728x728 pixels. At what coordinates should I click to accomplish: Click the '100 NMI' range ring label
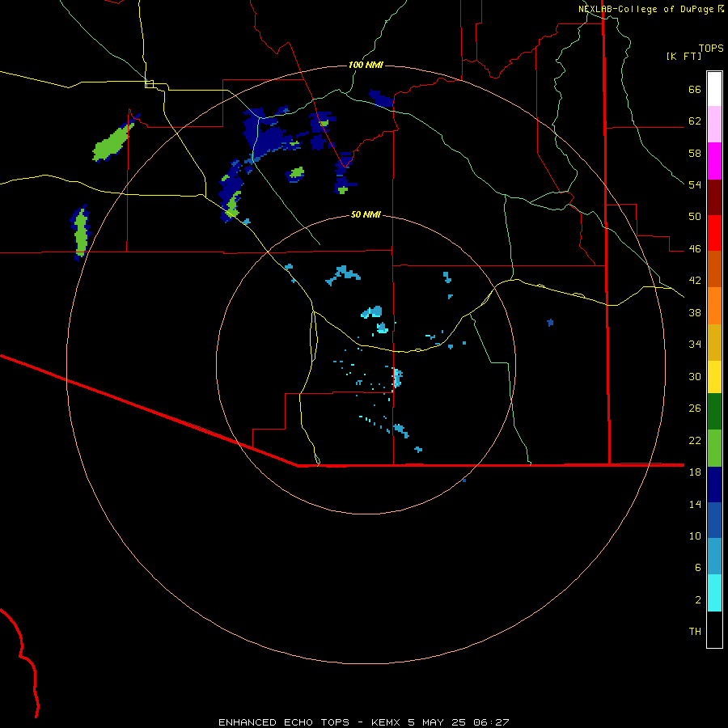366,65
